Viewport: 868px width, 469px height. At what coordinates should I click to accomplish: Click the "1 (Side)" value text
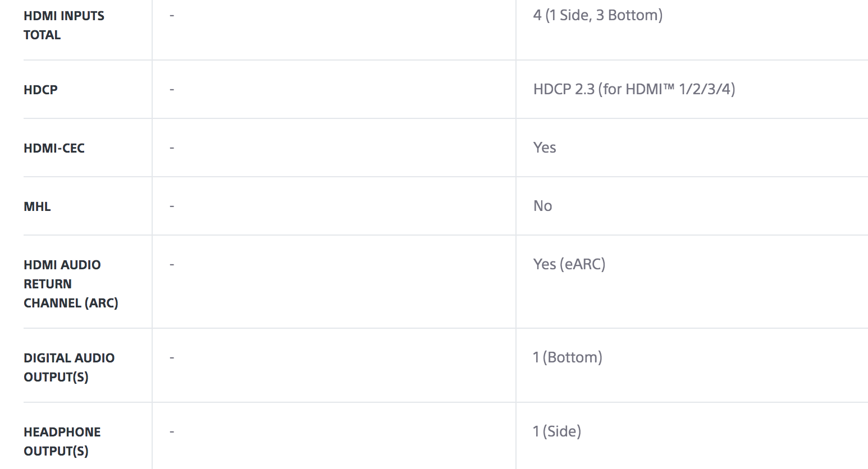[x=556, y=431]
